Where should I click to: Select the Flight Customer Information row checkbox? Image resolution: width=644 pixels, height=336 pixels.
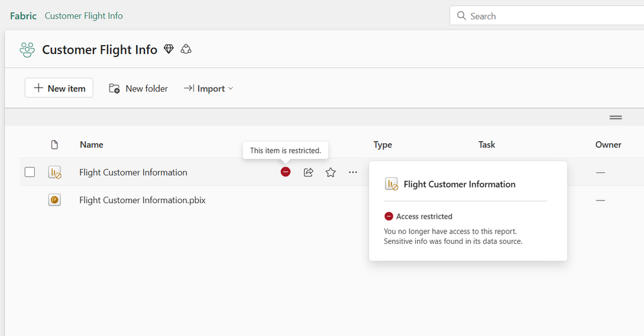(x=30, y=172)
